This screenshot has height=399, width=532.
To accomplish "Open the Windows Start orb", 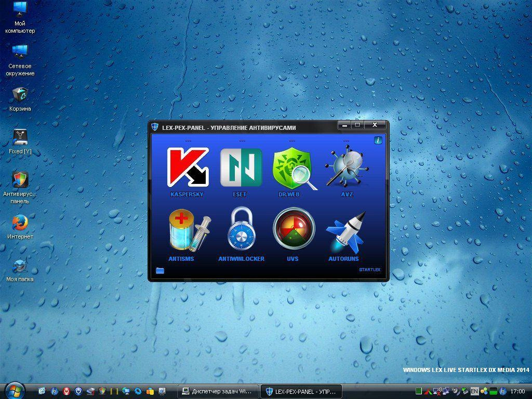I will 15,391.
